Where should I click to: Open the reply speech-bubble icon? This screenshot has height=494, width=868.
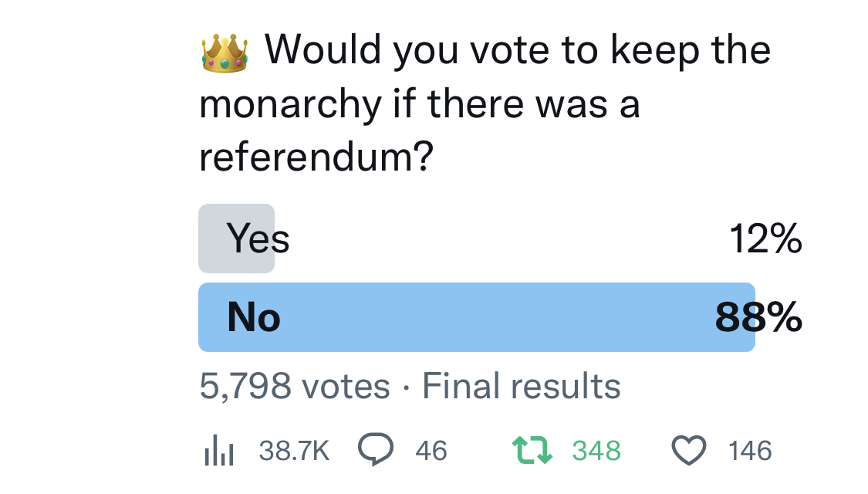click(375, 448)
